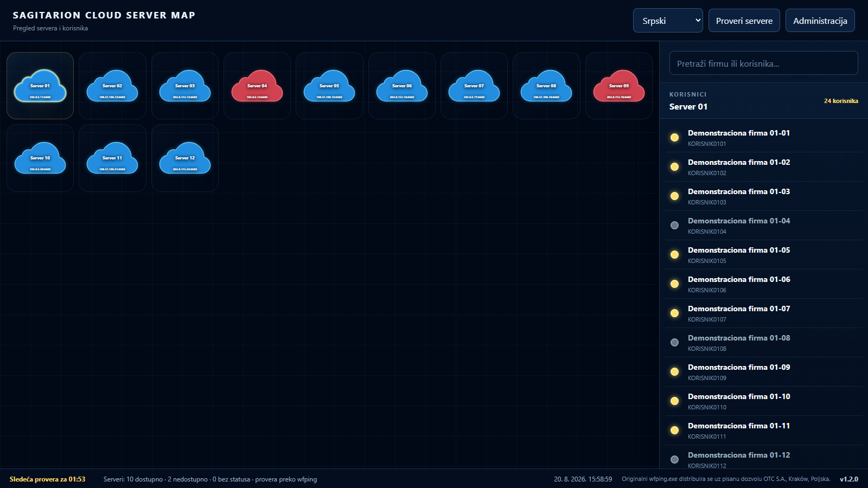The height and width of the screenshot is (488, 868).
Task: Select Demonstraciona firma 01-05 row
Action: [764, 255]
